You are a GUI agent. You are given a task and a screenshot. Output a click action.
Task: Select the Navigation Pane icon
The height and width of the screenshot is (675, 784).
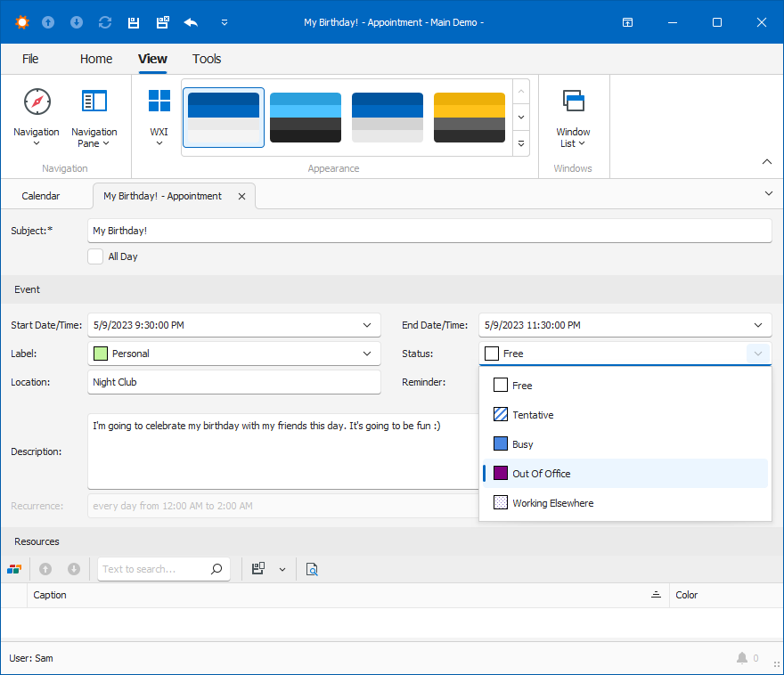94,102
